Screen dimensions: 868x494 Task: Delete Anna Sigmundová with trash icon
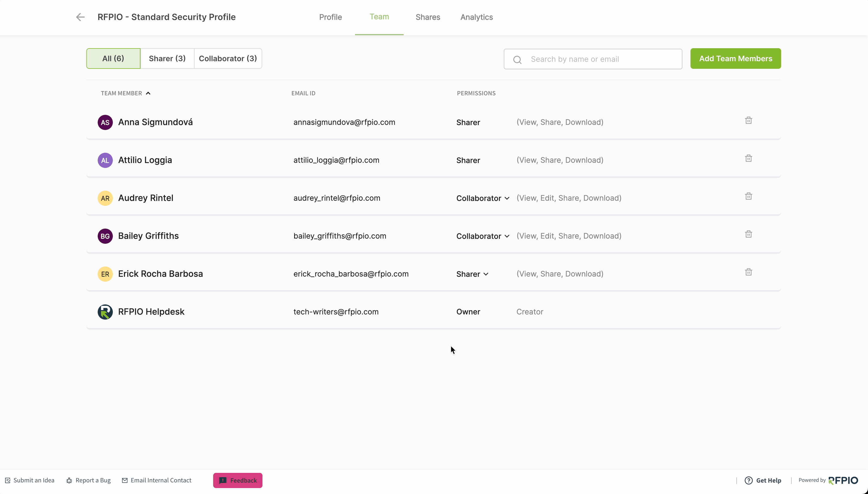(748, 121)
